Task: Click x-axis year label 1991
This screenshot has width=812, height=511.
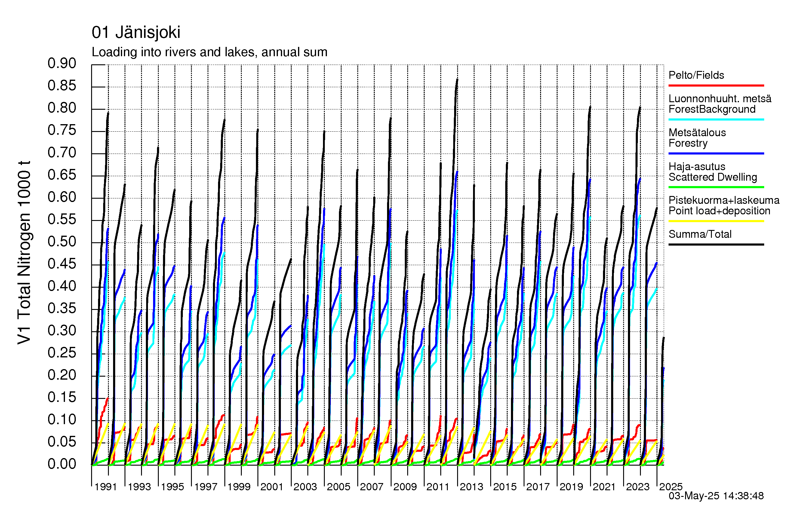Action: click(106, 487)
